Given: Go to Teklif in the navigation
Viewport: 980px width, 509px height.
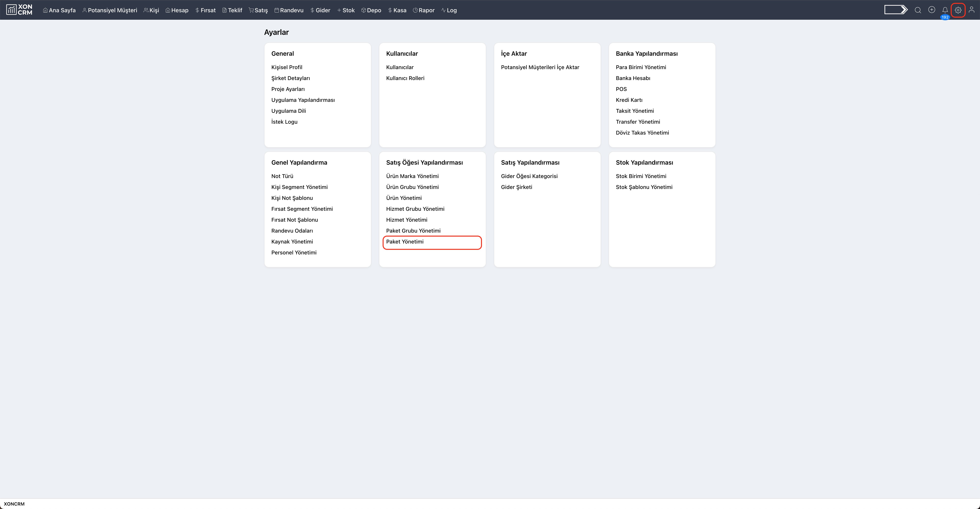Looking at the screenshot, I should click(x=232, y=10).
